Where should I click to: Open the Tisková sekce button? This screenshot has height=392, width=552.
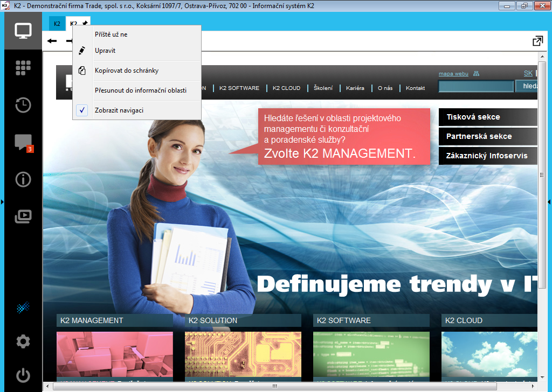point(488,117)
